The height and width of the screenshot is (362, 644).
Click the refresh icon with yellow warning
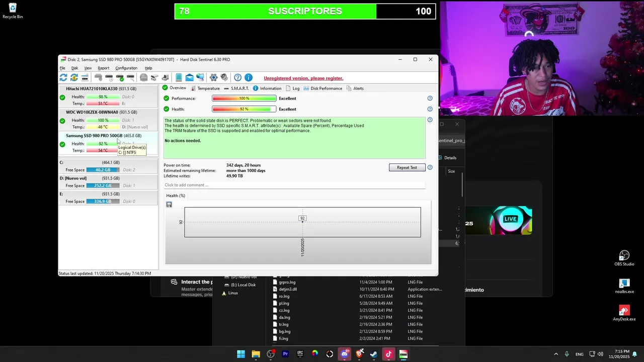click(74, 77)
